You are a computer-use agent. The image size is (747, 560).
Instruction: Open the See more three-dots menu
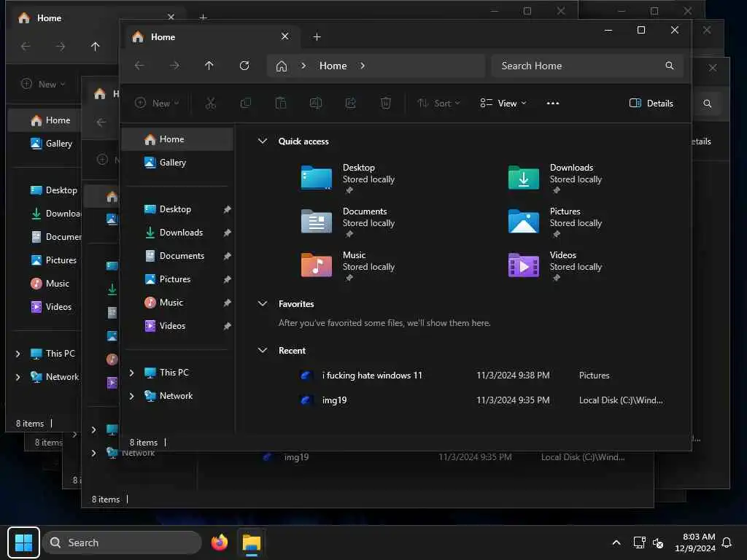coord(553,104)
